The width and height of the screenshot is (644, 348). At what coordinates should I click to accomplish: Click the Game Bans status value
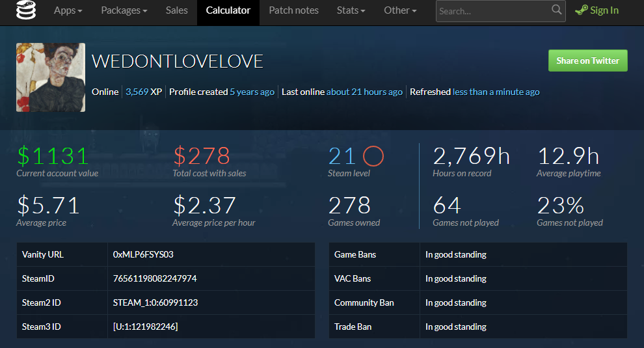coord(456,255)
